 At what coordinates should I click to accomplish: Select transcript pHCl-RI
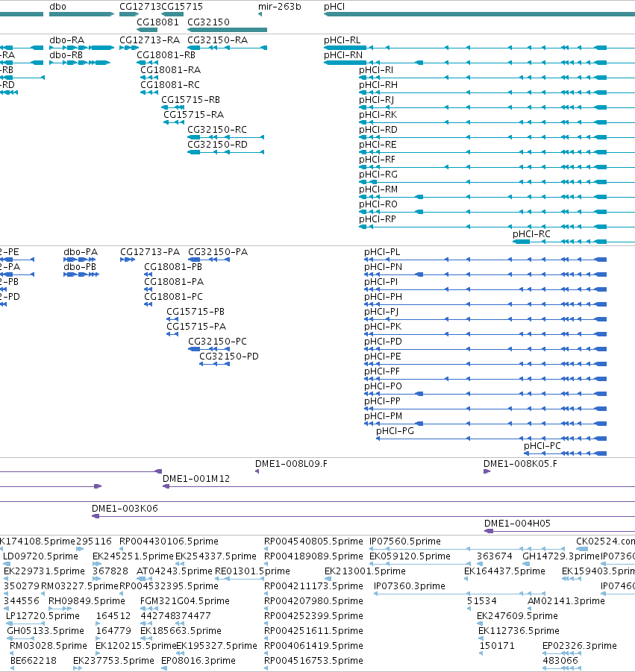pos(376,70)
